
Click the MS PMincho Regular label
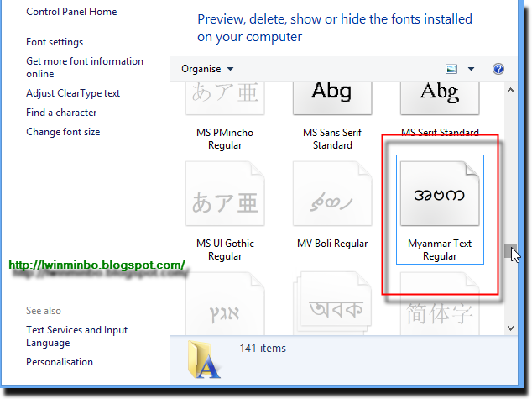[225, 139]
